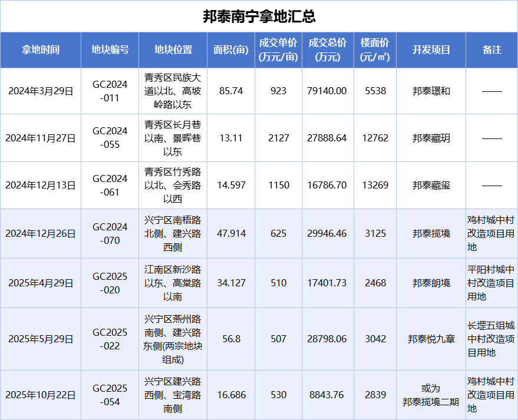Click the "备注" column header

click(x=491, y=50)
